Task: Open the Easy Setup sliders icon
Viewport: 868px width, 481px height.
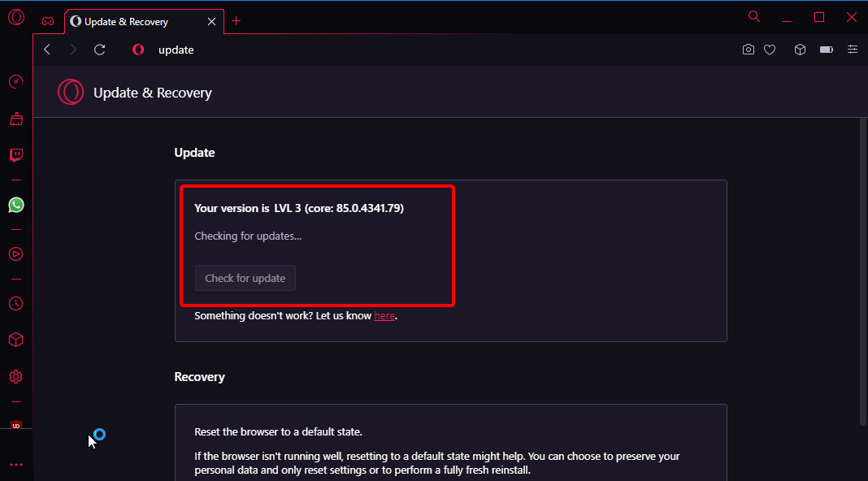Action: tap(853, 50)
